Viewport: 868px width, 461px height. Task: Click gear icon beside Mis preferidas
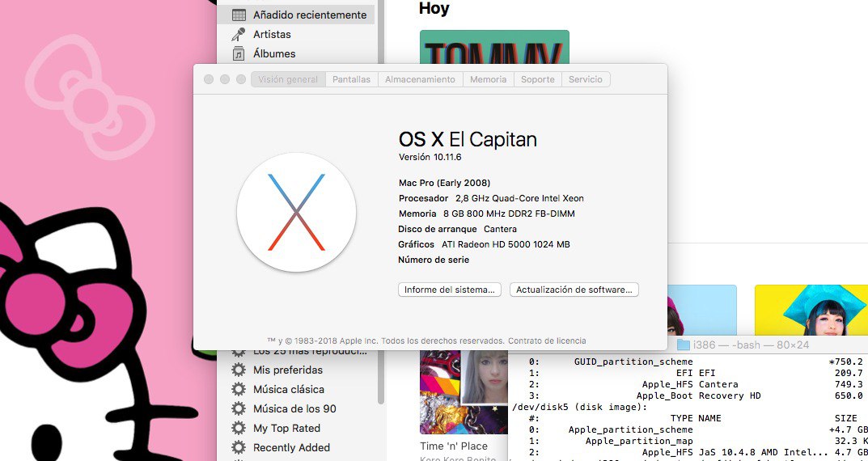tap(239, 370)
